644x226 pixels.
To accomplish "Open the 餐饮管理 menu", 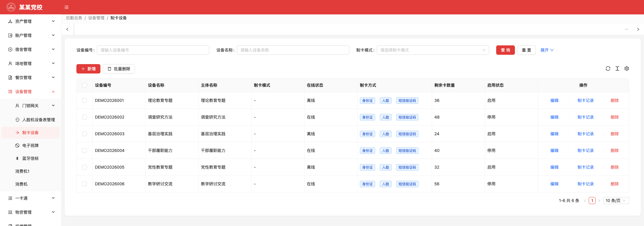I will click(30, 78).
